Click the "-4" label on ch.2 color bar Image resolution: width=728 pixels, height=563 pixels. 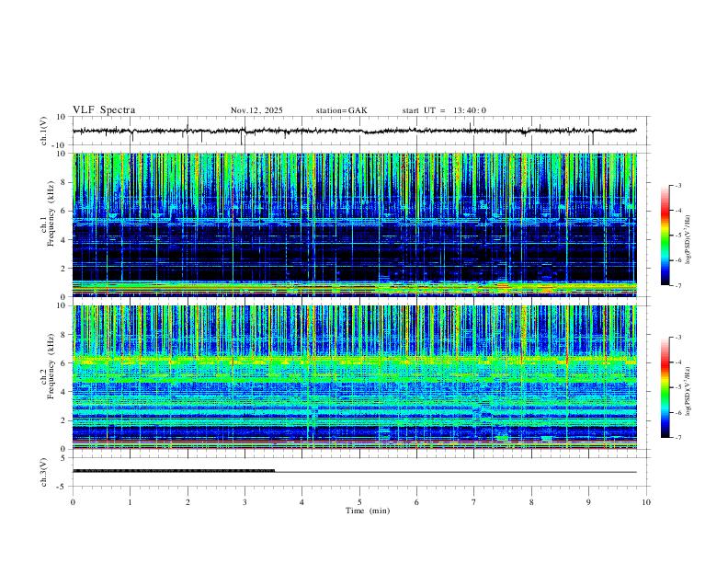pyautogui.click(x=677, y=362)
